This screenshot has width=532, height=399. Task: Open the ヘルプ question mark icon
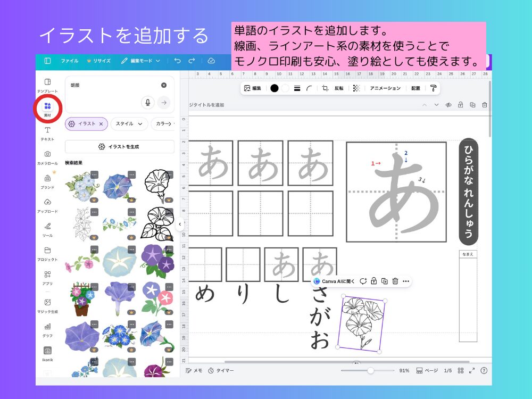[x=484, y=370]
